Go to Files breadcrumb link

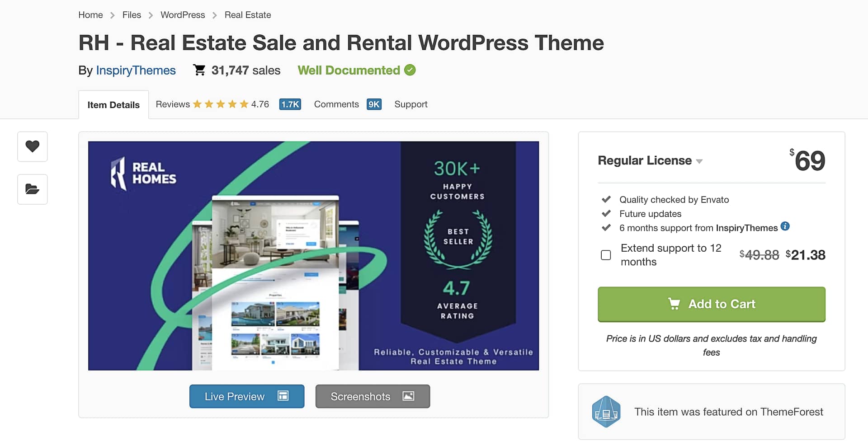click(132, 15)
